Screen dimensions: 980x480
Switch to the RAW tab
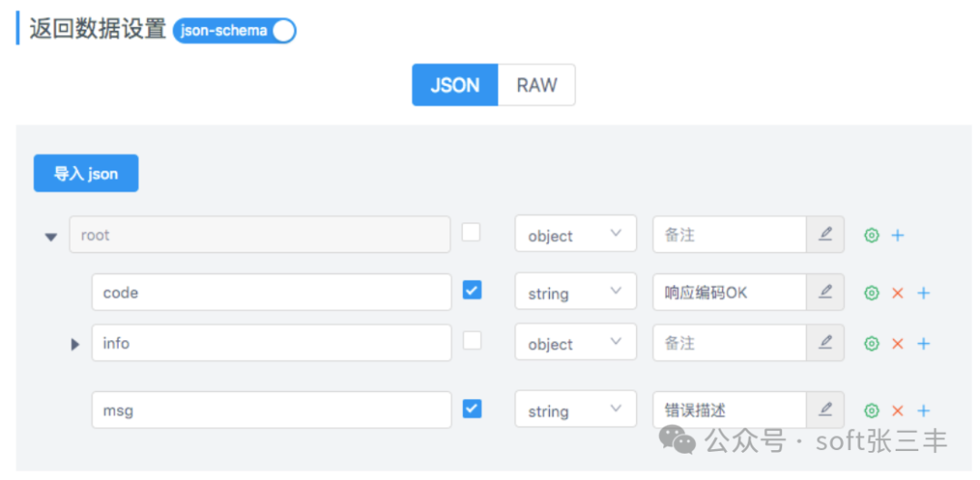click(x=537, y=85)
